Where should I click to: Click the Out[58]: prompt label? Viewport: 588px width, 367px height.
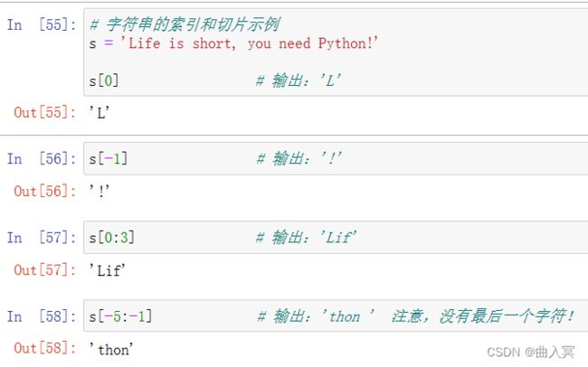pos(45,348)
